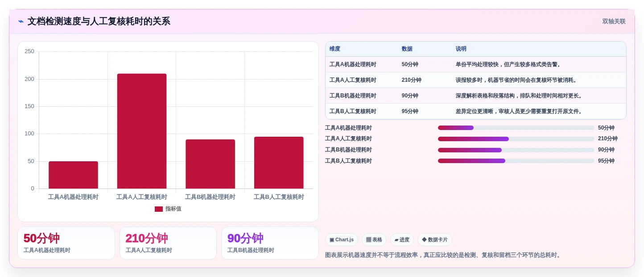The image size is (644, 277).
Task: Click the description starting 深度解析表格
Action: [x=520, y=96]
